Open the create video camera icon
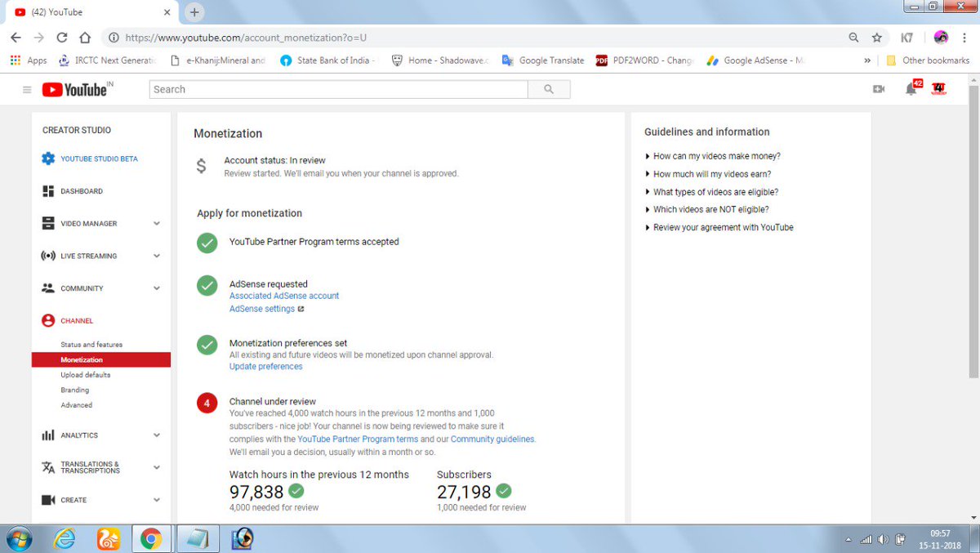This screenshot has height=553, width=980. point(879,89)
